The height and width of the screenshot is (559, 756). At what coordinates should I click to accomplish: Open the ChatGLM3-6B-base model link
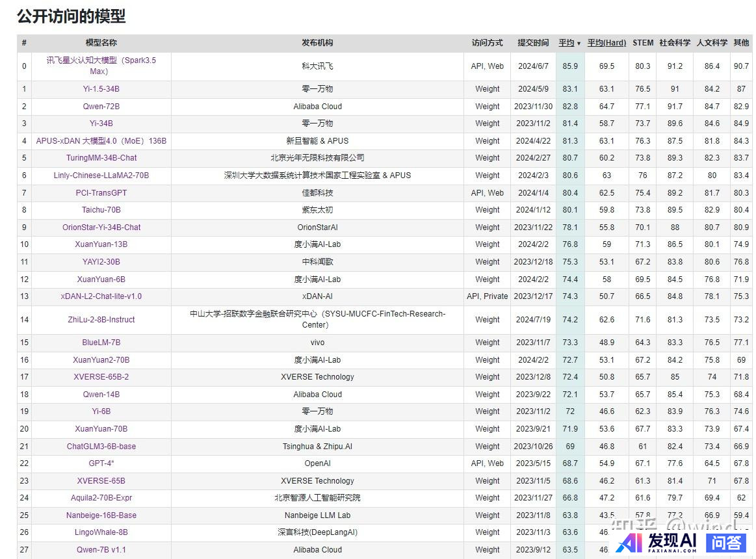click(x=101, y=446)
